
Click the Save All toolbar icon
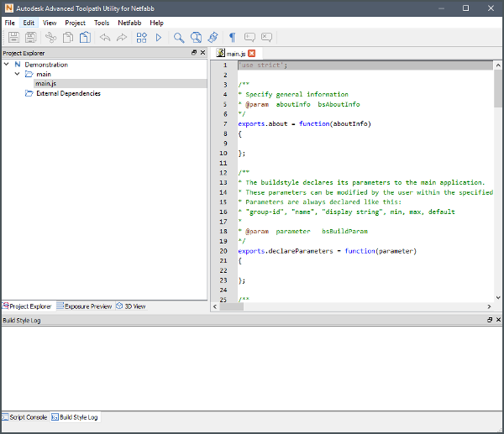click(x=31, y=38)
